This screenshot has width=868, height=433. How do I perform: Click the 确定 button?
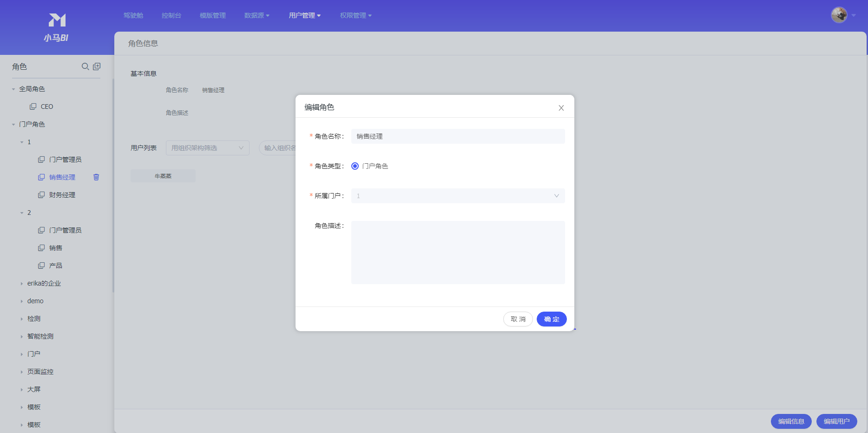pos(551,319)
